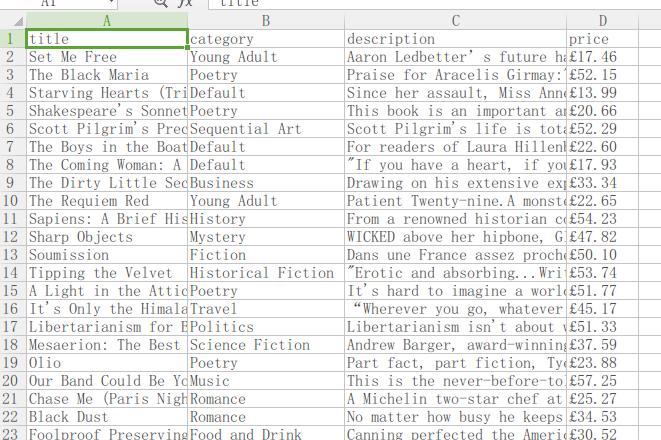
Task: Select the £47.82 price cell
Action: (602, 237)
